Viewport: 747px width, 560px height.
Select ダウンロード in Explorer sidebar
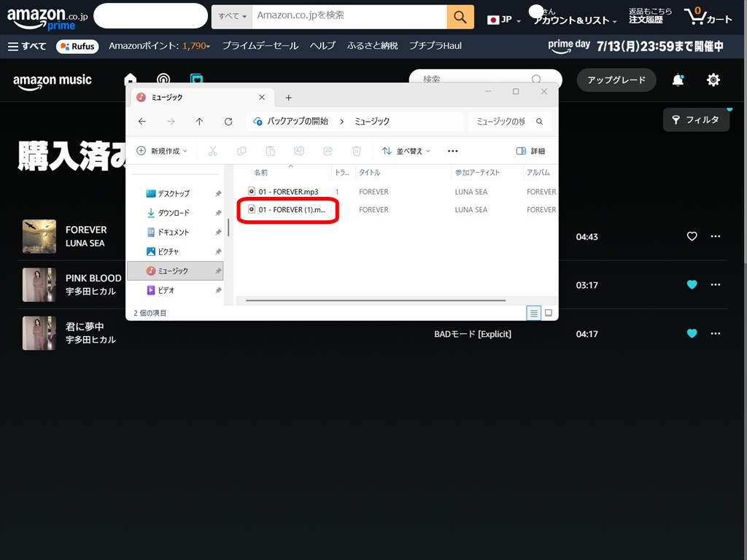pyautogui.click(x=175, y=213)
